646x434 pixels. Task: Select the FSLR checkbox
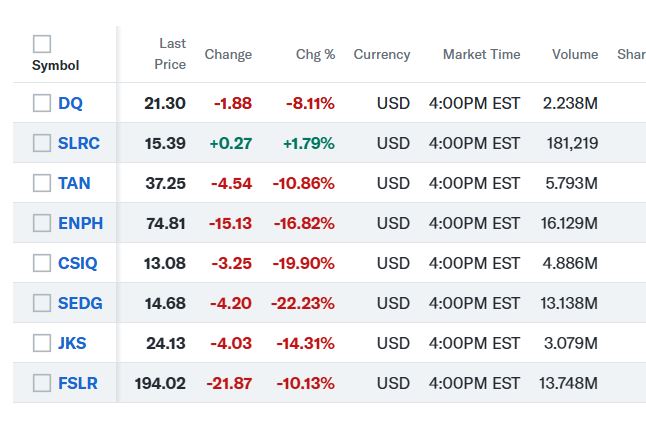(x=42, y=383)
